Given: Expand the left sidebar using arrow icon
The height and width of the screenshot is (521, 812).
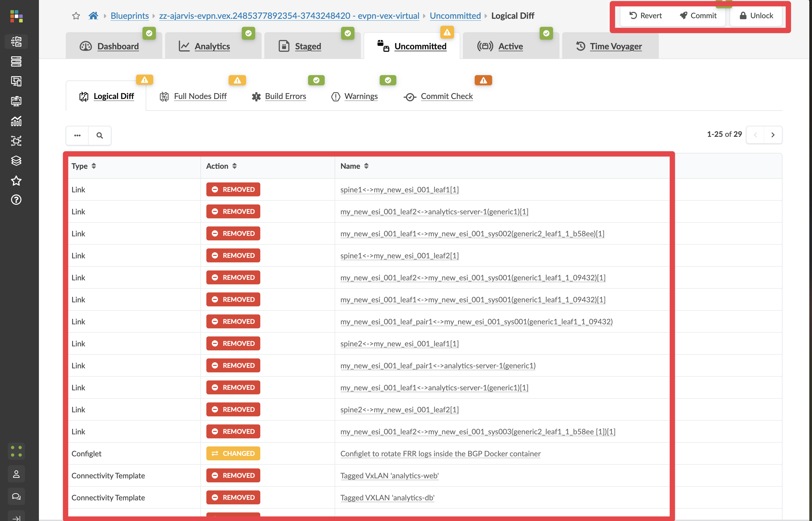Looking at the screenshot, I should (16, 518).
